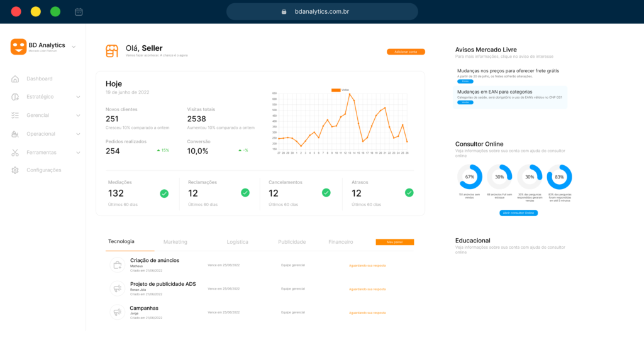Image resolution: width=644 pixels, height=338 pixels.
Task: Click the Estratégico sidebar icon
Action: point(15,97)
